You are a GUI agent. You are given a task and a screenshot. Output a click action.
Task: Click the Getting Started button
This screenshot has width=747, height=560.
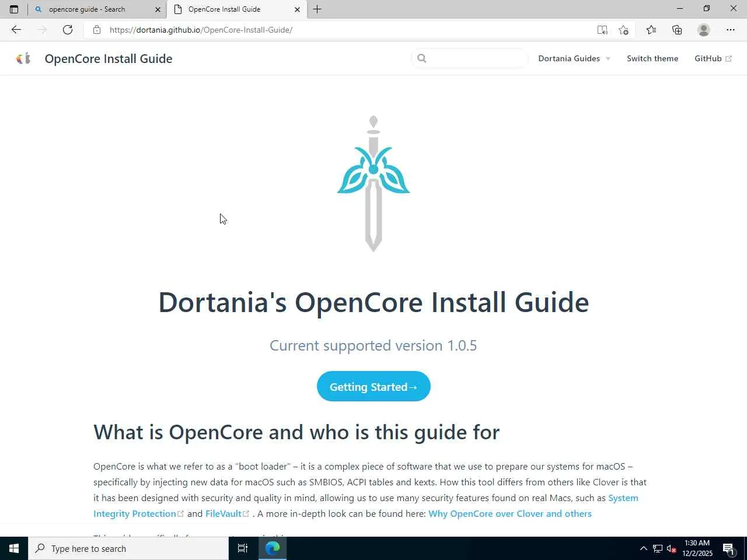click(x=373, y=386)
